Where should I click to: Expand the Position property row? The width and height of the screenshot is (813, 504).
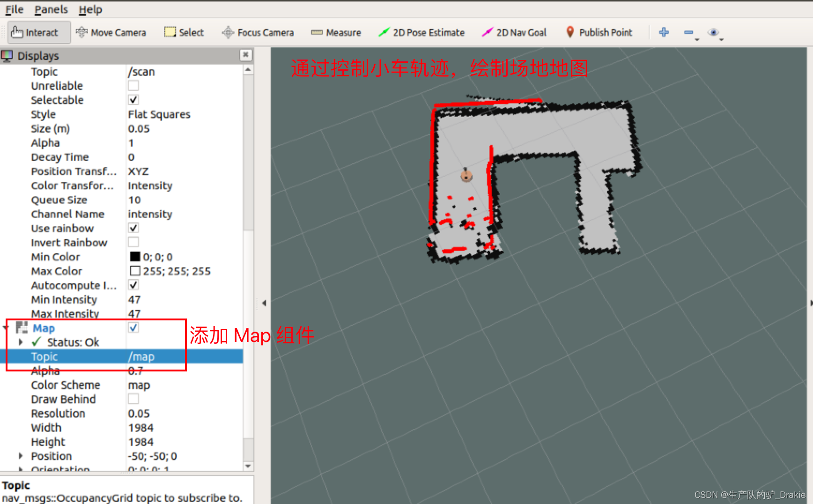coord(21,456)
